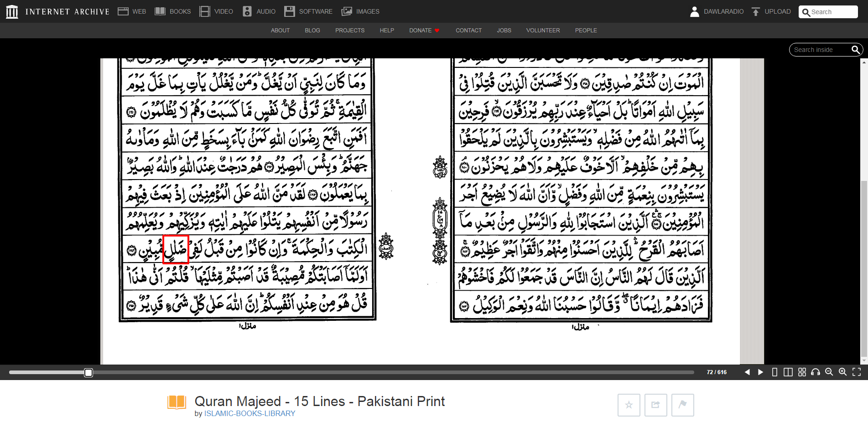Click the BOOKS text label

[x=180, y=11]
